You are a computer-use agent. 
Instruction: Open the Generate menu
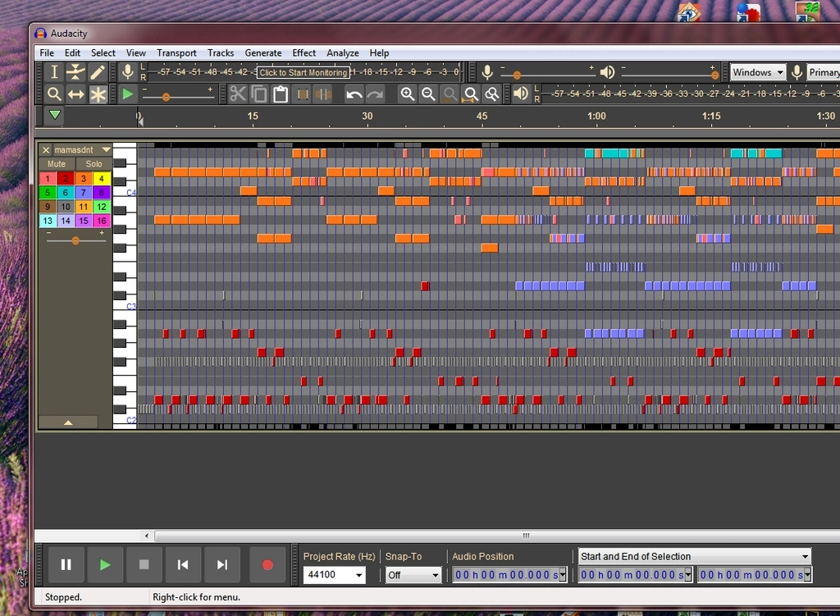pos(262,52)
